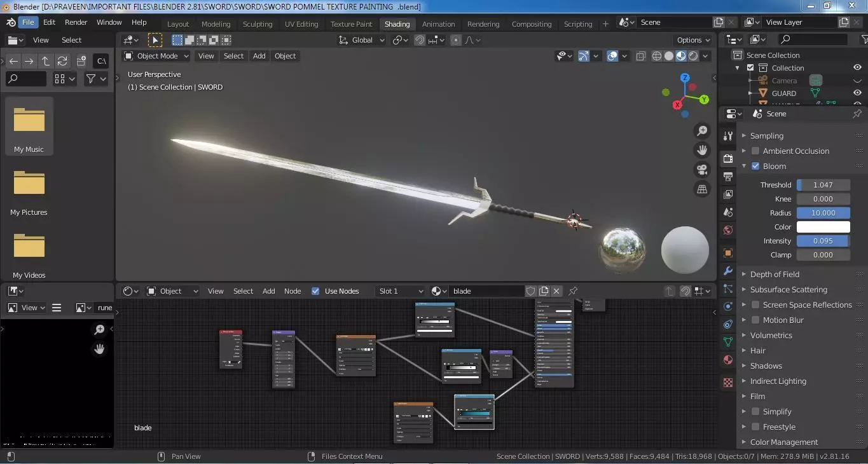Toggle the Use Nodes checkbox
The height and width of the screenshot is (464, 868).
[x=315, y=291]
